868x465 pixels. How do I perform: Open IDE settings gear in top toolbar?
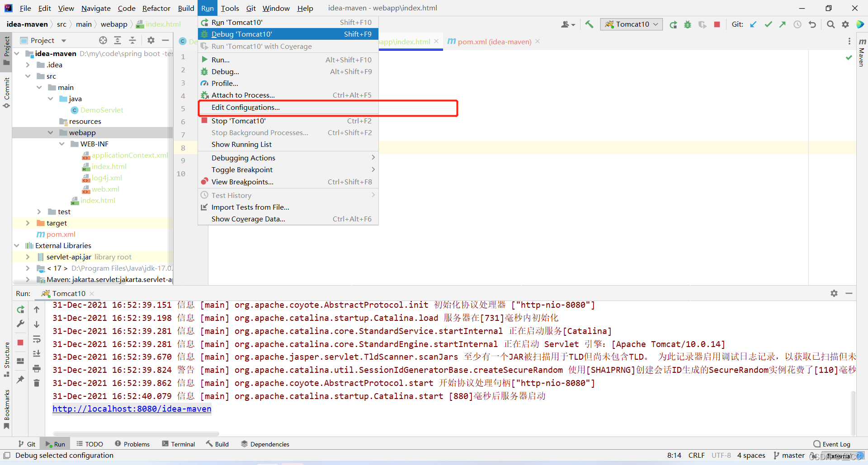click(845, 24)
